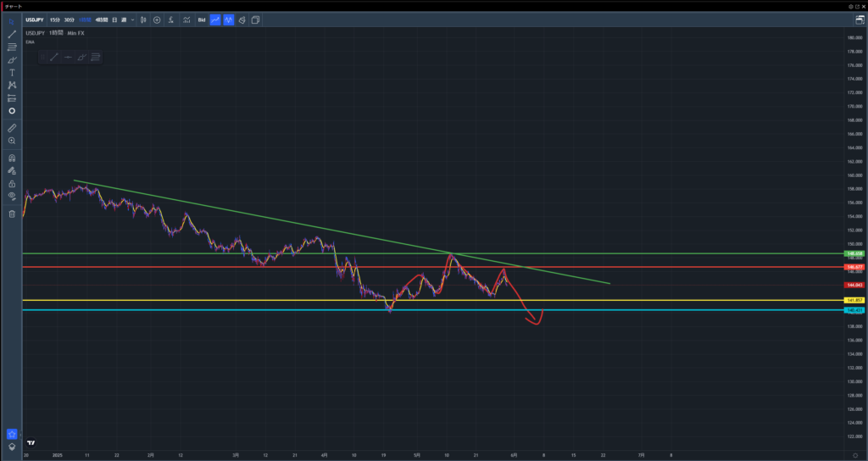Click the stacked squares layout icon
This screenshot has width=868, height=461.
click(x=255, y=20)
